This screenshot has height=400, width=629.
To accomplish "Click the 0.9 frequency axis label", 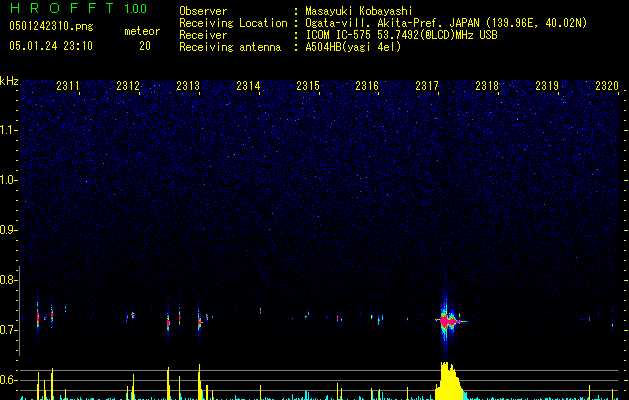I will 9,230.
